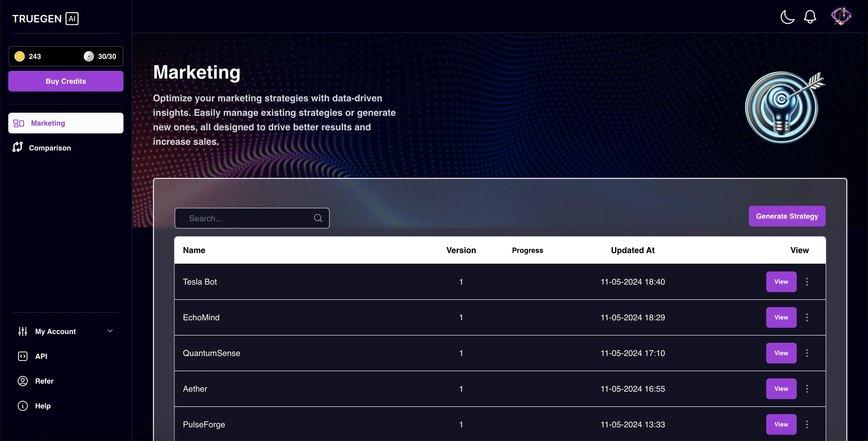Expand the My Account chevron
This screenshot has width=868, height=441.
coord(110,331)
